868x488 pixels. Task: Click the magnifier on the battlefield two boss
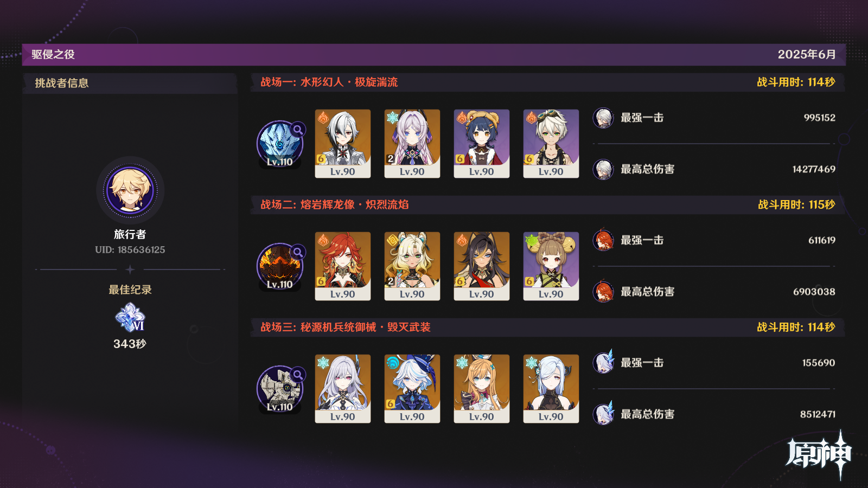pyautogui.click(x=298, y=252)
